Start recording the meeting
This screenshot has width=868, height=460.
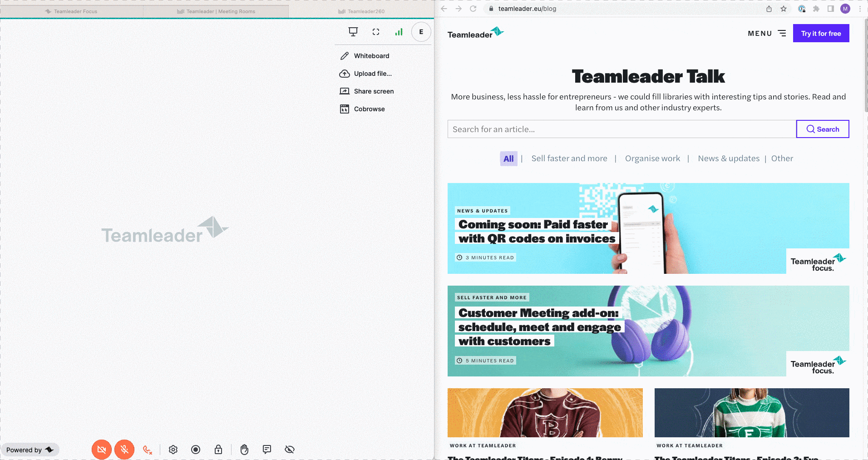pyautogui.click(x=196, y=450)
